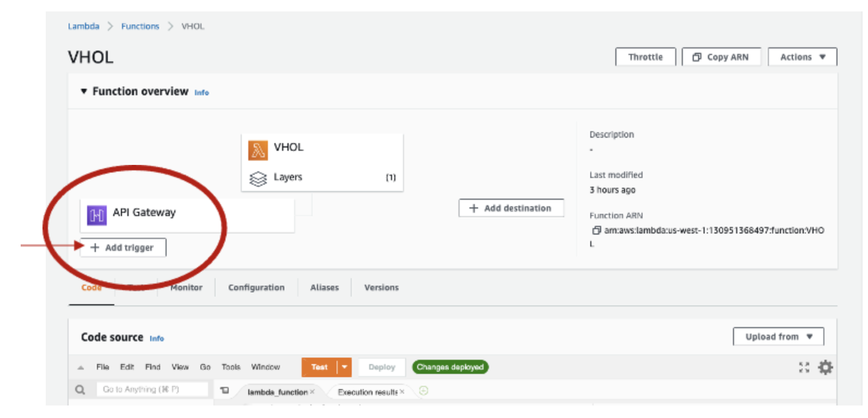Click the search magnifier in the editor
This screenshot has width=868, height=418.
click(80, 390)
